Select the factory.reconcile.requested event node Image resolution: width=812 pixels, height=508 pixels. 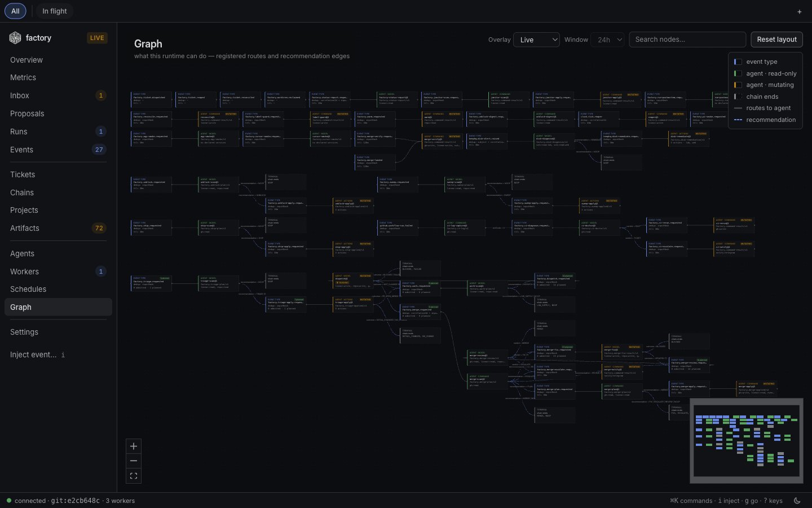151,119
